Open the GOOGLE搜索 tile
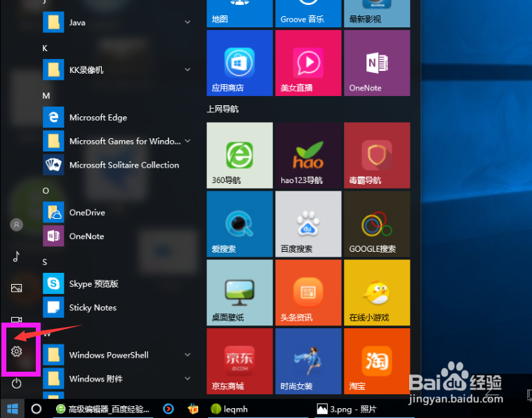Screen dimensions: 532x418 [377, 224]
